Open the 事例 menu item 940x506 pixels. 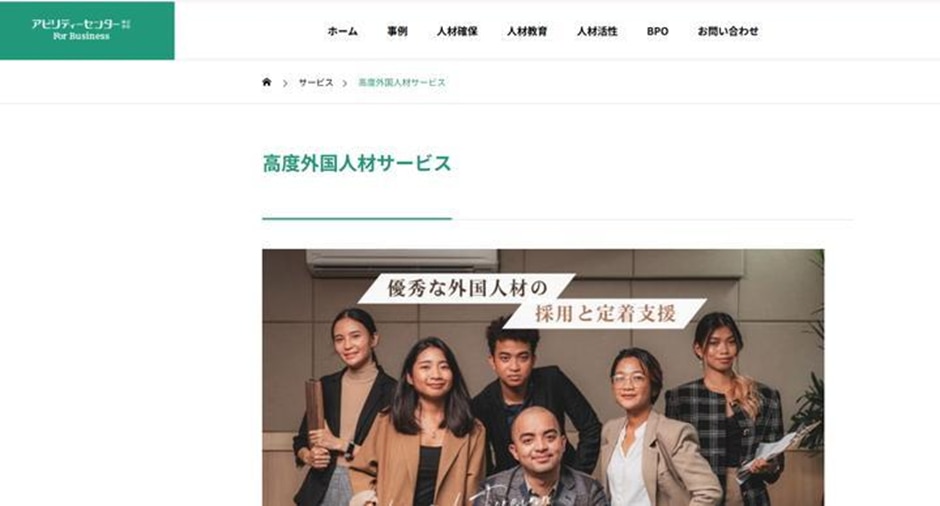point(397,31)
